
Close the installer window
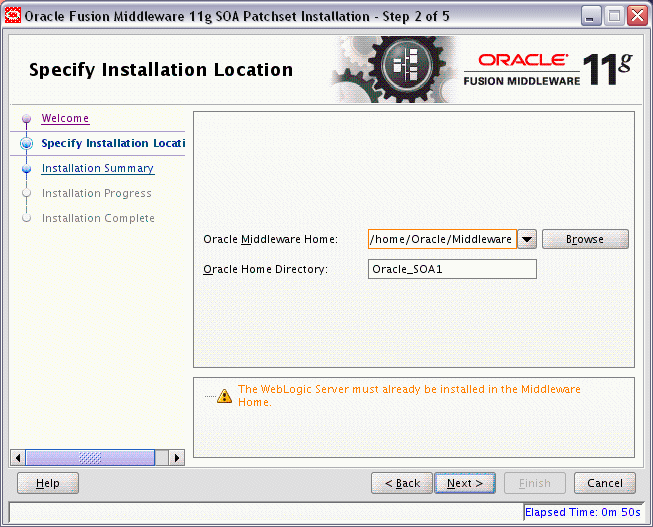point(638,16)
